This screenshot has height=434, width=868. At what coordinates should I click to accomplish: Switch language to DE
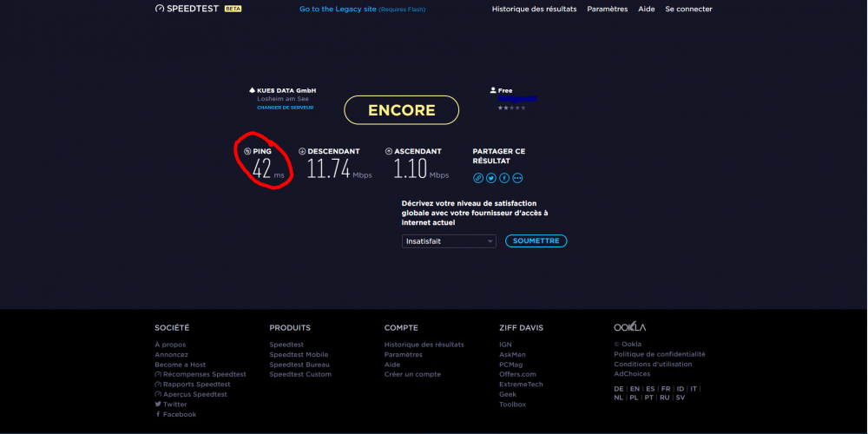click(619, 389)
